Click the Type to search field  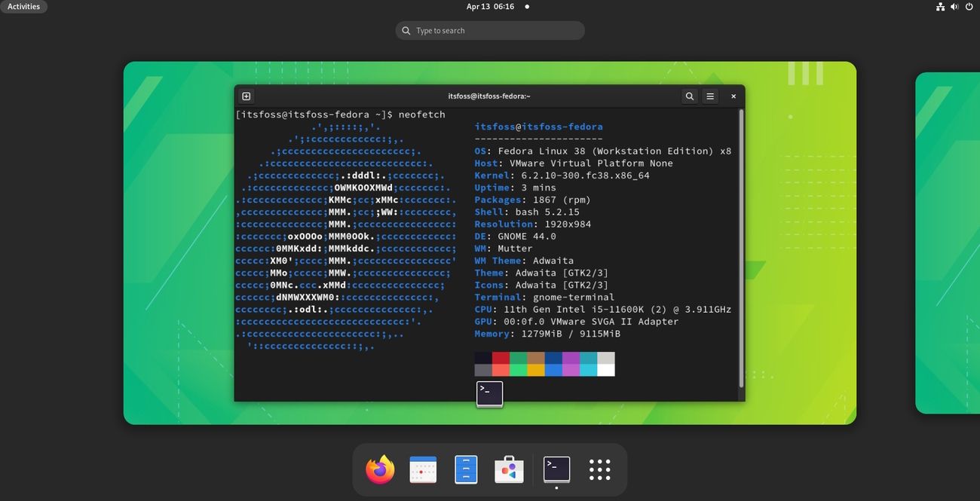(489, 30)
